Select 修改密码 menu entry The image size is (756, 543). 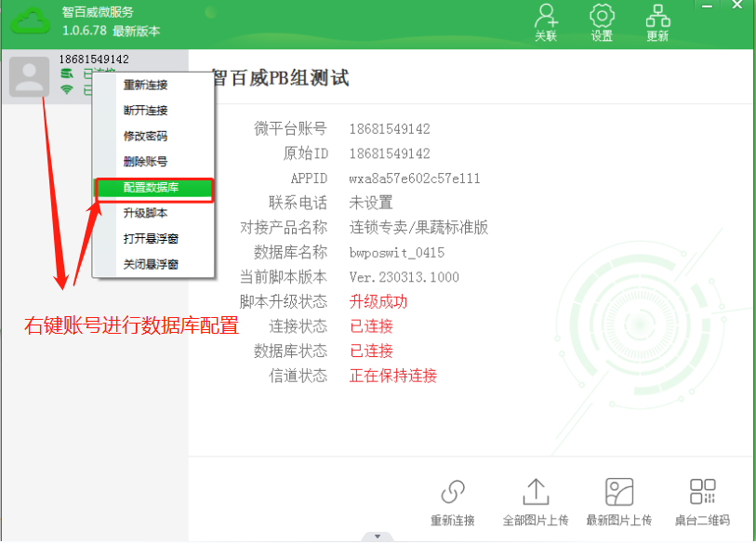146,136
